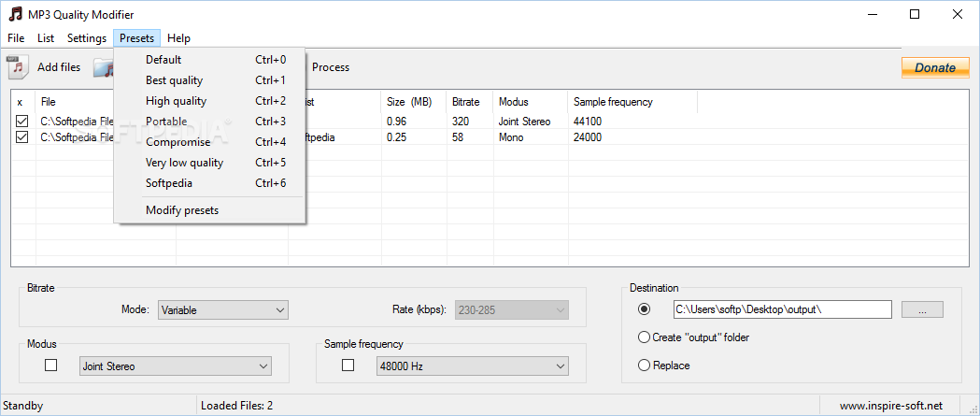Sort by the Modus column header
Image resolution: width=980 pixels, height=416 pixels.
click(x=531, y=101)
